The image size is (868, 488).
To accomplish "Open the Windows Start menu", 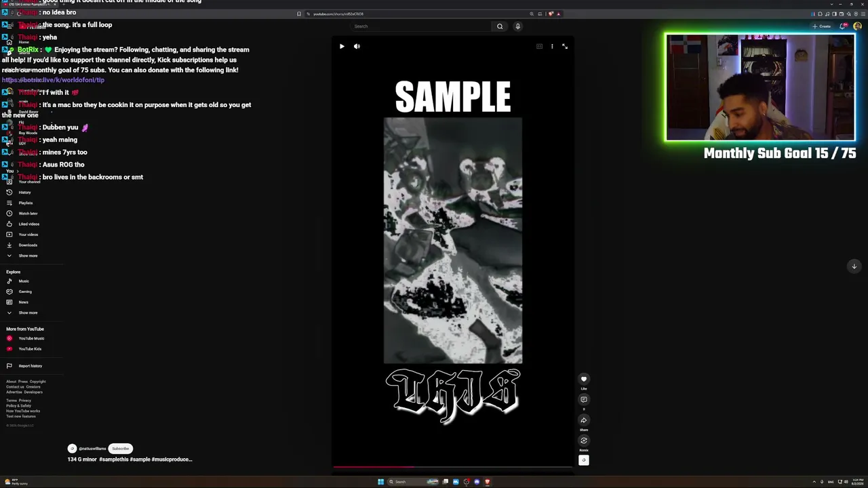I will pos(380,482).
